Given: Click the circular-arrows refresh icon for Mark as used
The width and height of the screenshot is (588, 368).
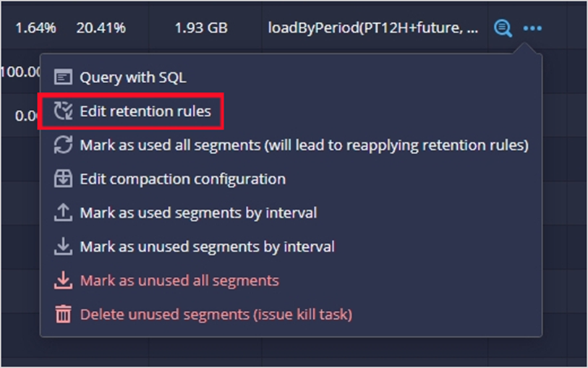Looking at the screenshot, I should [x=63, y=145].
